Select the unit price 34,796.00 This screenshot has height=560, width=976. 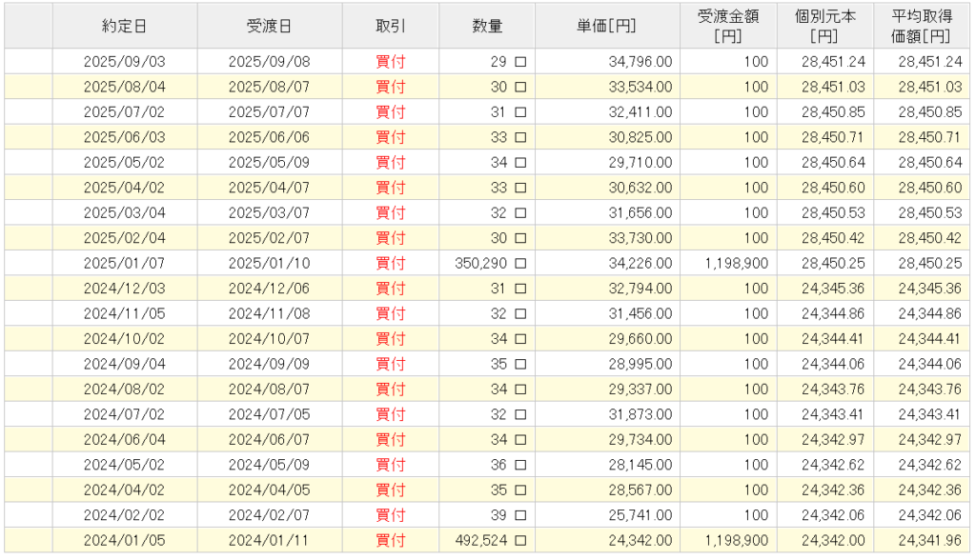point(639,62)
